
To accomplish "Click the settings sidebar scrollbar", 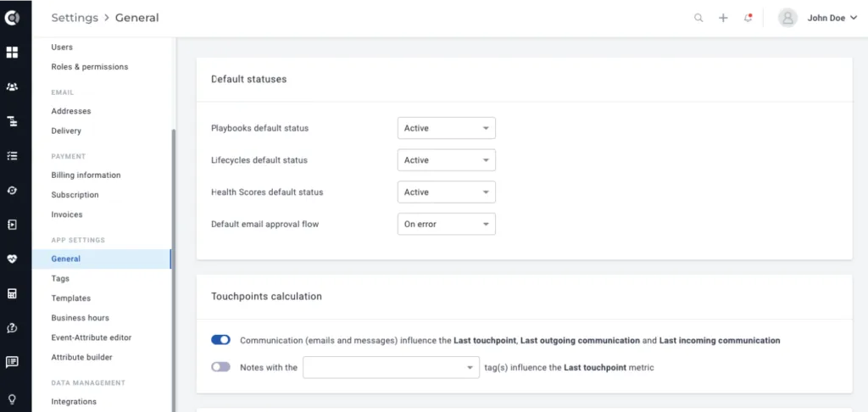I will point(173,270).
